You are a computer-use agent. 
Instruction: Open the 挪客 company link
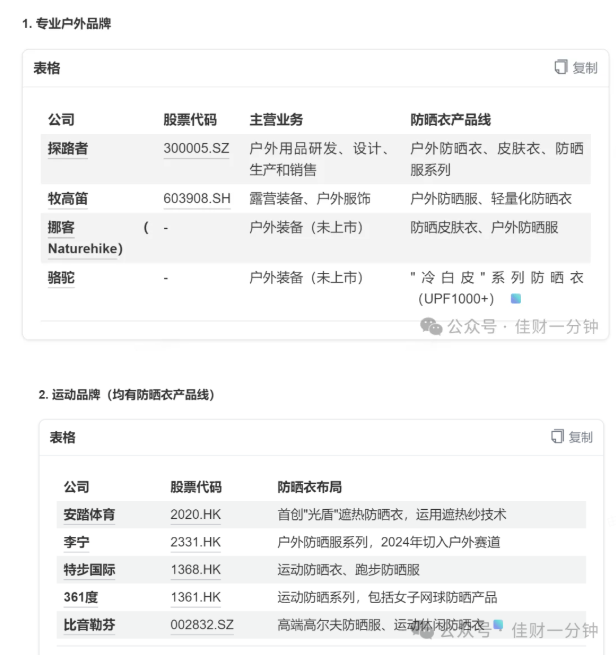[61, 227]
